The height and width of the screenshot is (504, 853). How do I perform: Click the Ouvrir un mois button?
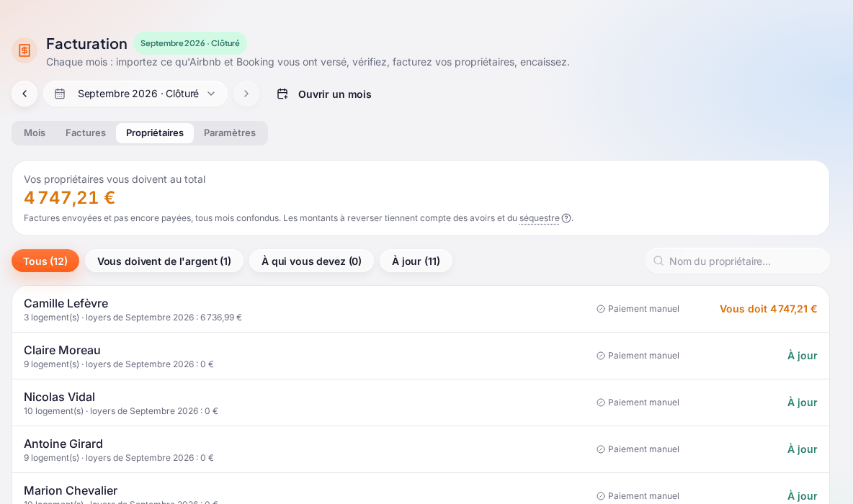[324, 94]
